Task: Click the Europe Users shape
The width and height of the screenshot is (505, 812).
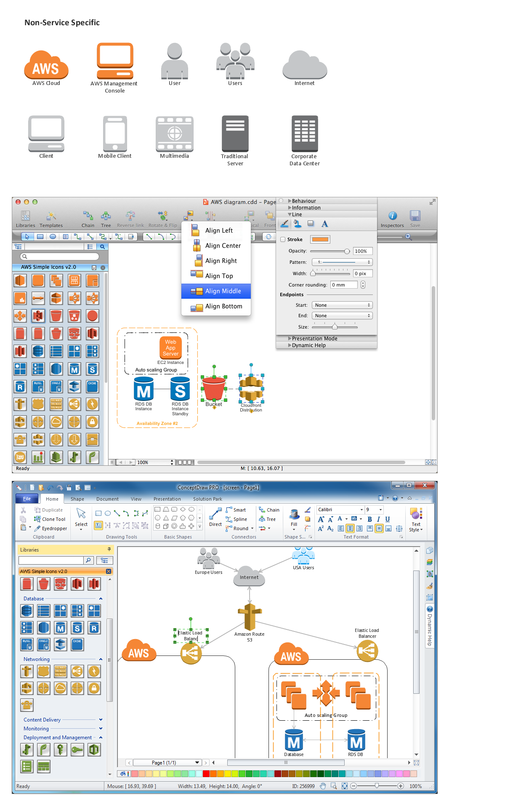Action: 209,558
